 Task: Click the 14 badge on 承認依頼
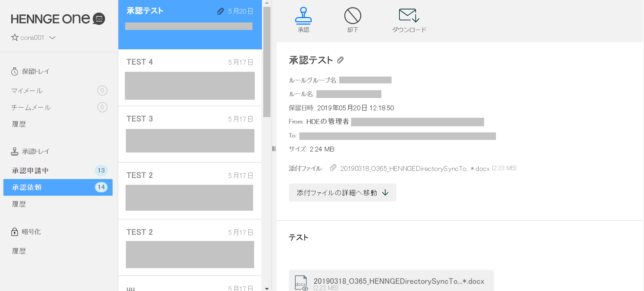101,187
